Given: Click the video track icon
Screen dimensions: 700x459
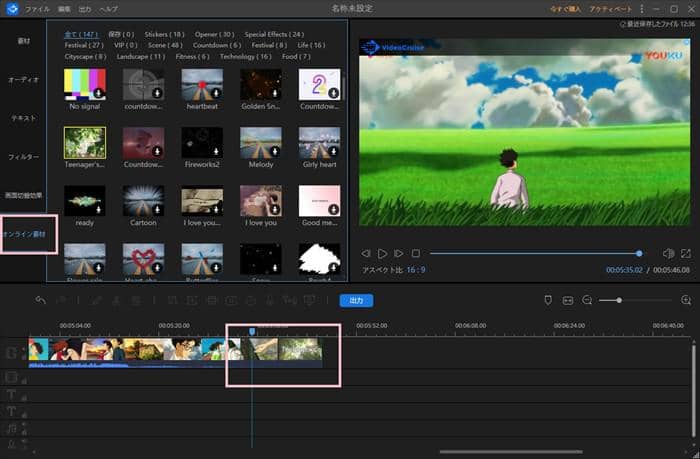Looking at the screenshot, I should [11, 353].
